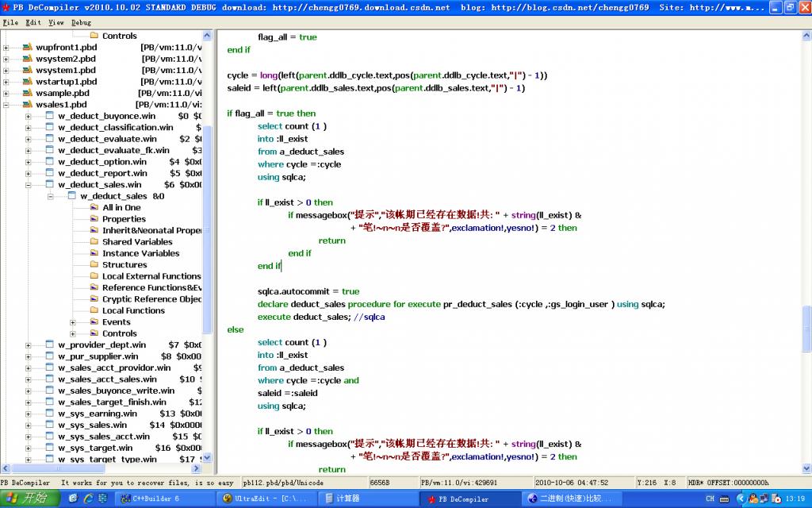The width and height of the screenshot is (812, 508).
Task: Expand the Controls node under w_deduct_sales
Action: 71,333
